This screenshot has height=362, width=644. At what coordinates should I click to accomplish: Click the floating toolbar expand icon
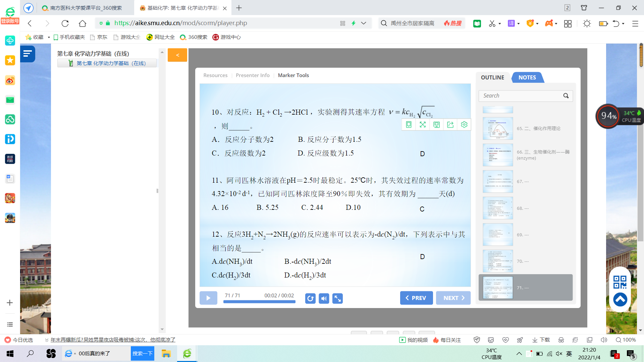[x=423, y=125]
